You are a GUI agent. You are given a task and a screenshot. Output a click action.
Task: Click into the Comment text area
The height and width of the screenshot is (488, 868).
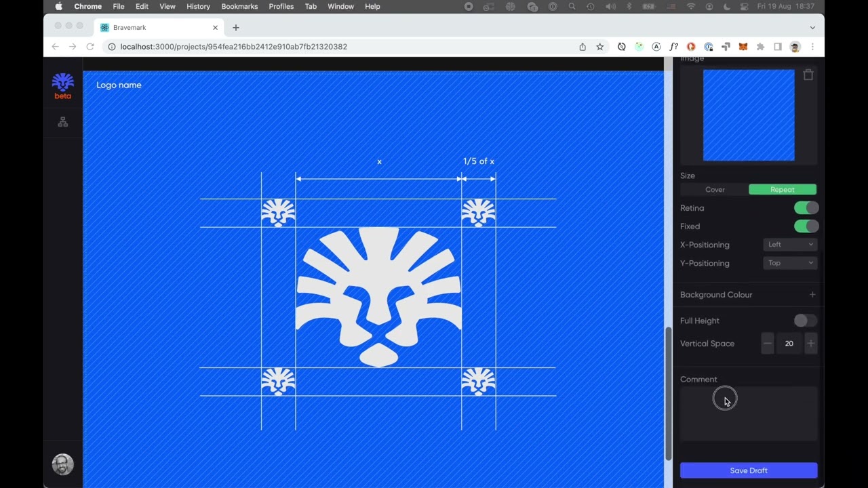coord(749,414)
